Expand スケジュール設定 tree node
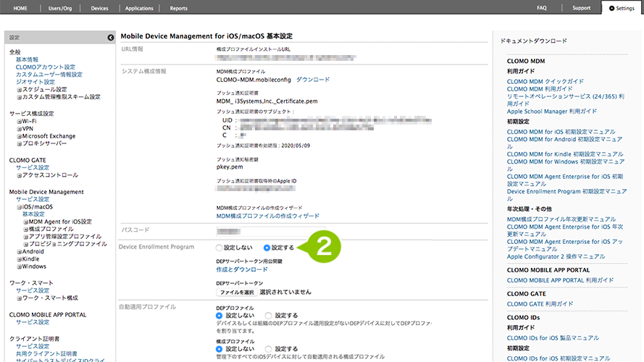Image resolution: width=644 pixels, height=362 pixels. pos(19,90)
